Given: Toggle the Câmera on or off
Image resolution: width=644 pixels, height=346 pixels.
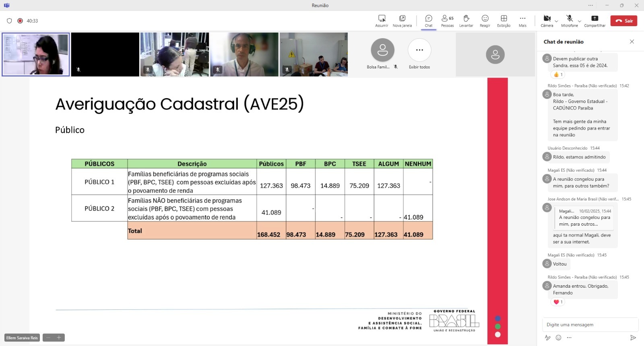Looking at the screenshot, I should pos(547,19).
